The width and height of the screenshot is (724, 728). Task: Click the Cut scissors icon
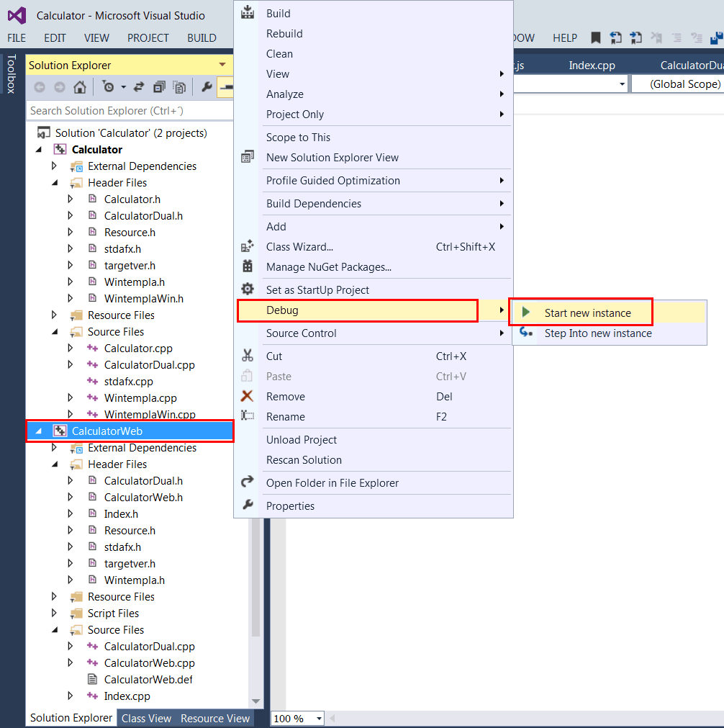click(x=248, y=356)
